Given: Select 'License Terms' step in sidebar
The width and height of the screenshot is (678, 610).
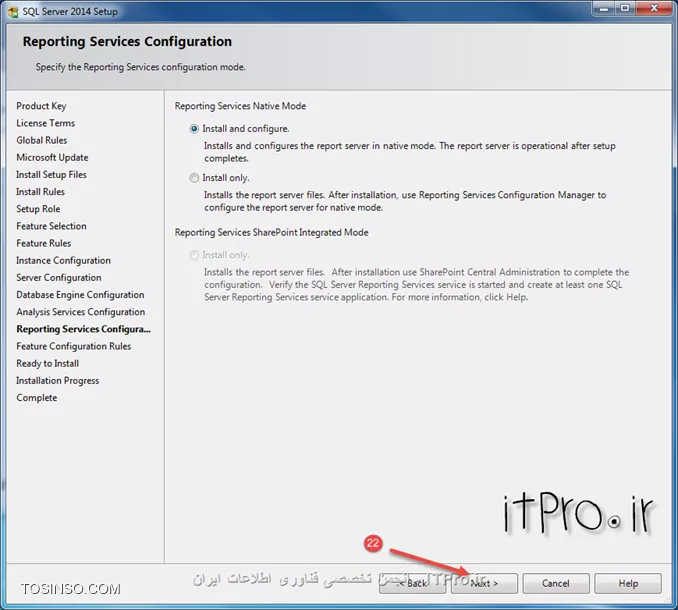Looking at the screenshot, I should [45, 123].
